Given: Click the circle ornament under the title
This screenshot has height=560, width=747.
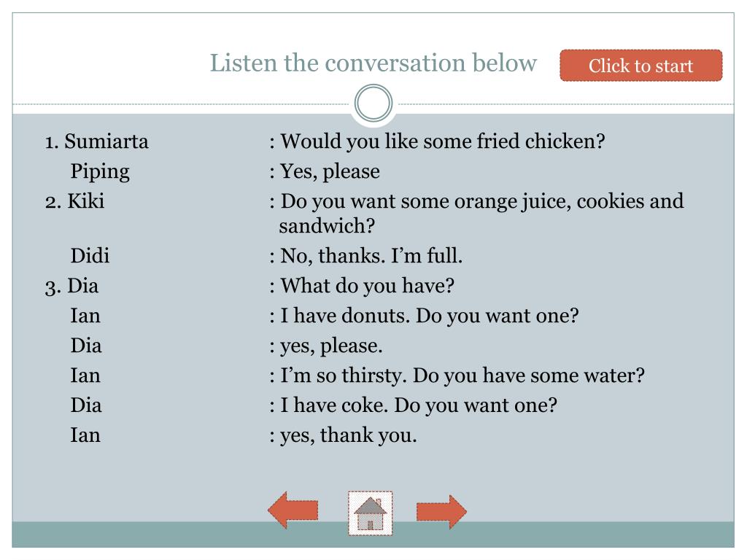Looking at the screenshot, I should (373, 103).
